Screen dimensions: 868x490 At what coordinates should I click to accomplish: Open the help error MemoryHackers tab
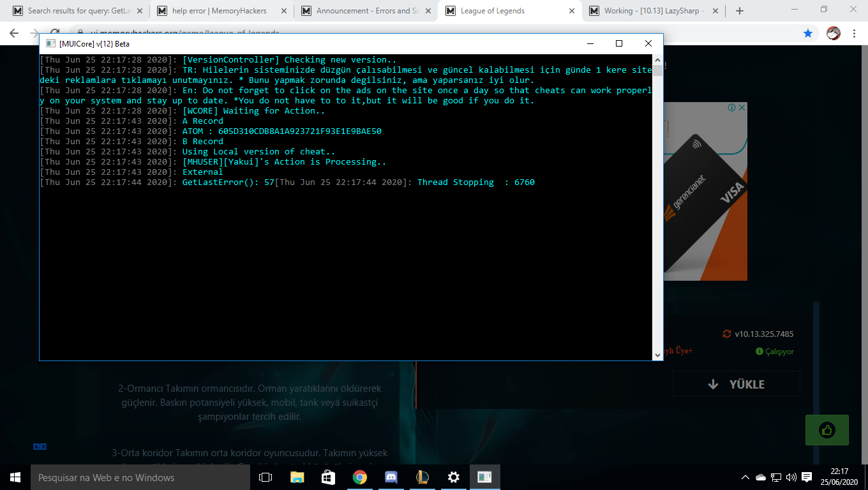[220, 11]
